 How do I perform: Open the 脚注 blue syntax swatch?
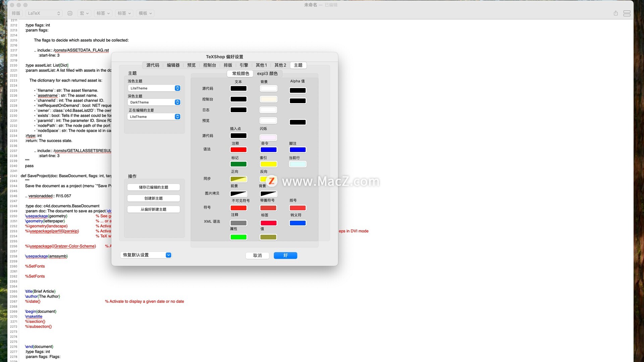pyautogui.click(x=298, y=150)
